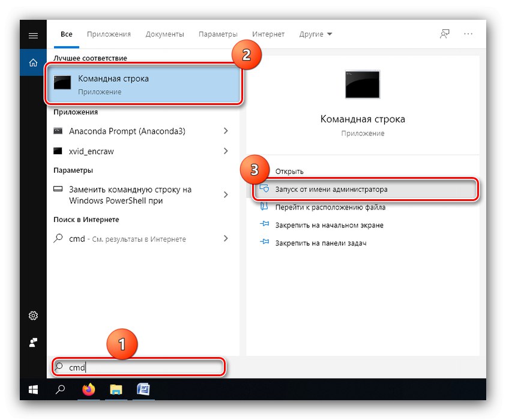Click the Командная строка icon in best match

tap(62, 83)
